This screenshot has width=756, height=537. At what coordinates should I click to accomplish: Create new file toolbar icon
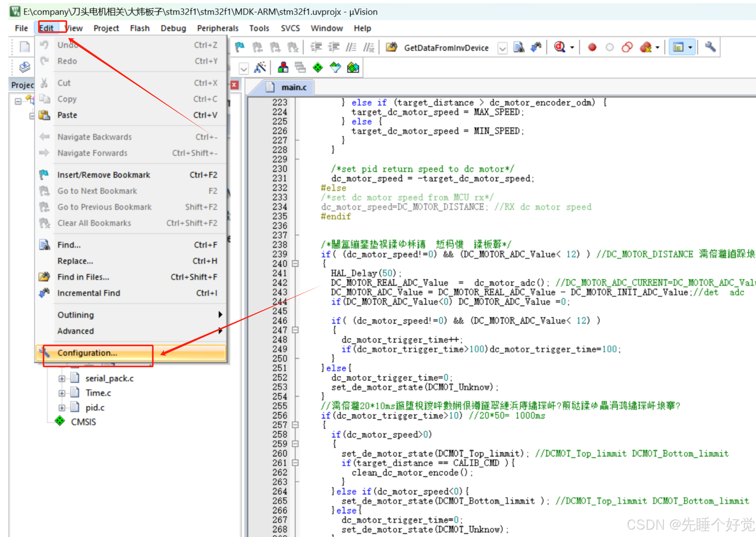pyautogui.click(x=25, y=47)
